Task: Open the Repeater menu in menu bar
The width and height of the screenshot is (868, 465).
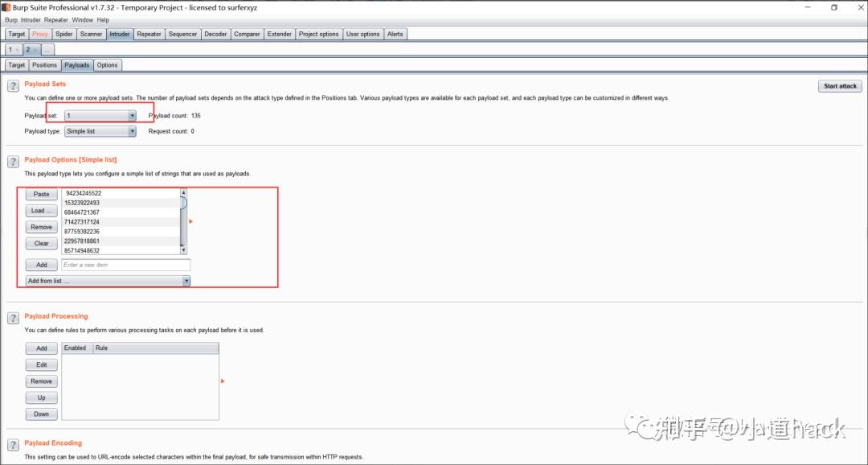Action: coord(56,20)
